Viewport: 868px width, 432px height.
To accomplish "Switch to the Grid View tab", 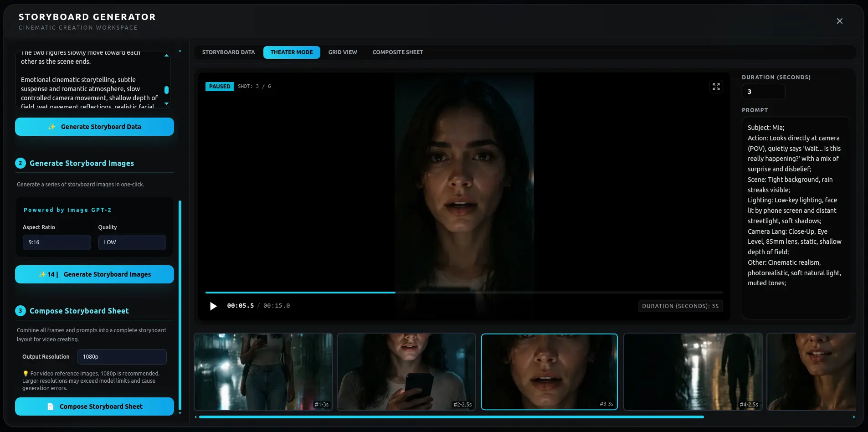I will pyautogui.click(x=343, y=52).
